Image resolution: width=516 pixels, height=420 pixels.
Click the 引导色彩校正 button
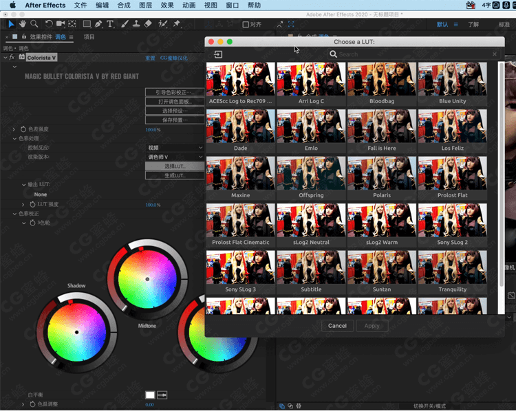tap(175, 92)
